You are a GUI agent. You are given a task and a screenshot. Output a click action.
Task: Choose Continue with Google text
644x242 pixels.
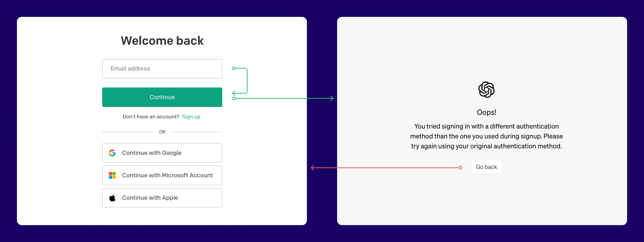(x=152, y=153)
